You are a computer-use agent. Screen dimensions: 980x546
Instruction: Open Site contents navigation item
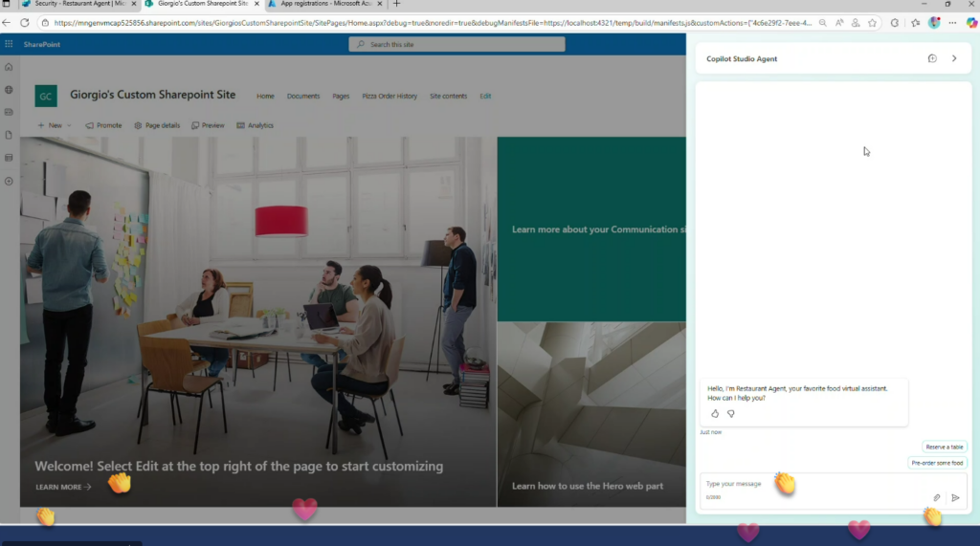coord(448,97)
